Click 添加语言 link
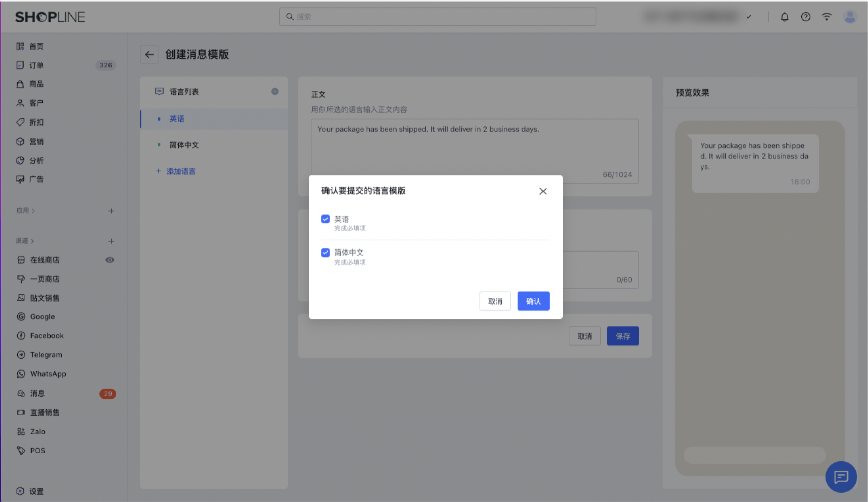This screenshot has width=868, height=502. pyautogui.click(x=176, y=171)
